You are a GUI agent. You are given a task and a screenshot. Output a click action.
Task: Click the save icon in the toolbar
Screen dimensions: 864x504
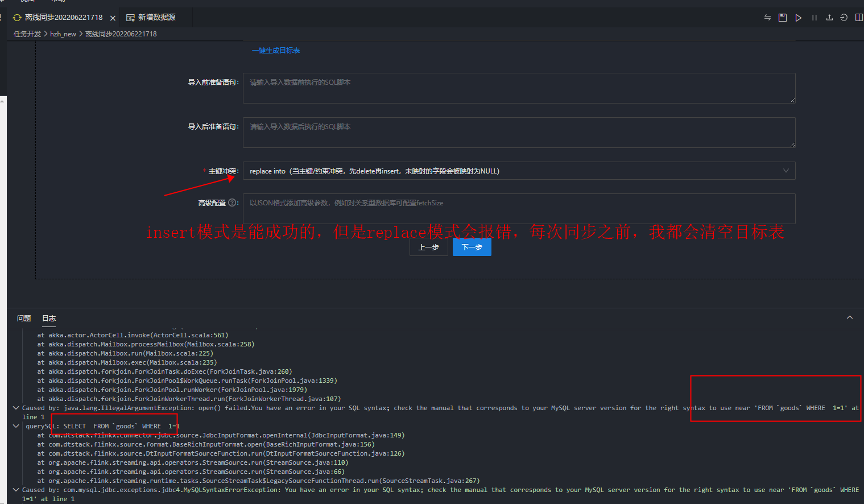coord(782,18)
